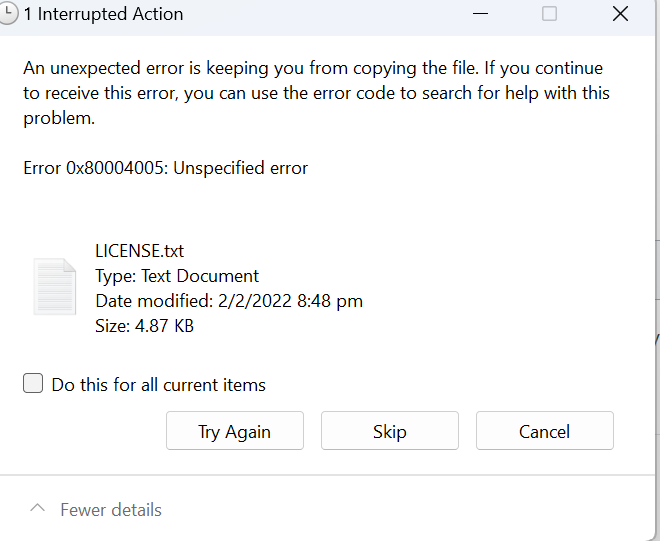Click the unexpected error description paragraph
This screenshot has height=541, width=660.
[x=315, y=93]
